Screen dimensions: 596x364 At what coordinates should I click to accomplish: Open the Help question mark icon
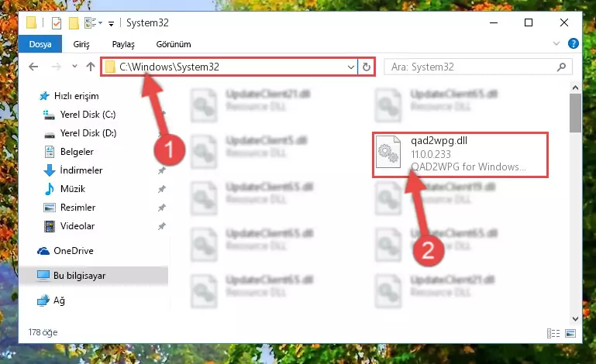(574, 43)
